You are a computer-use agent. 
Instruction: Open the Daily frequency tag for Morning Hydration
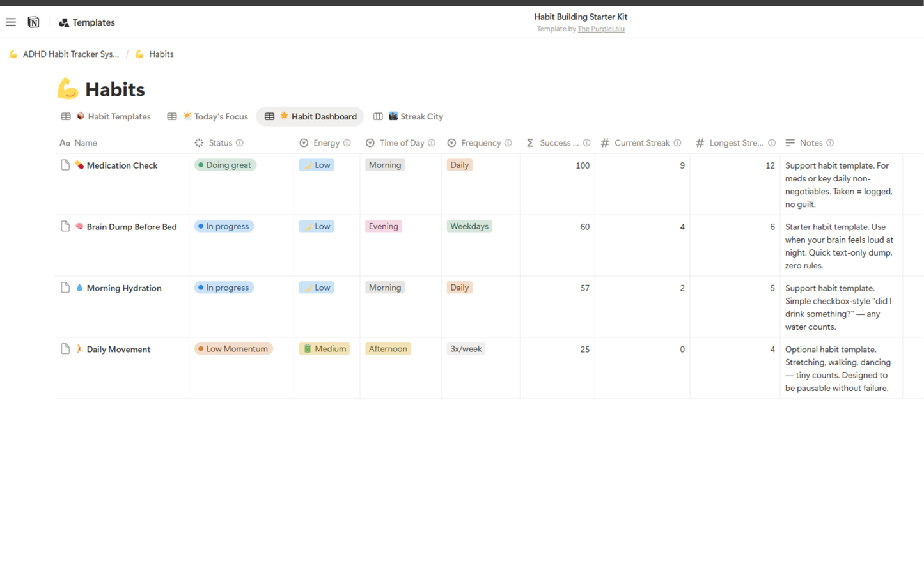[459, 288]
